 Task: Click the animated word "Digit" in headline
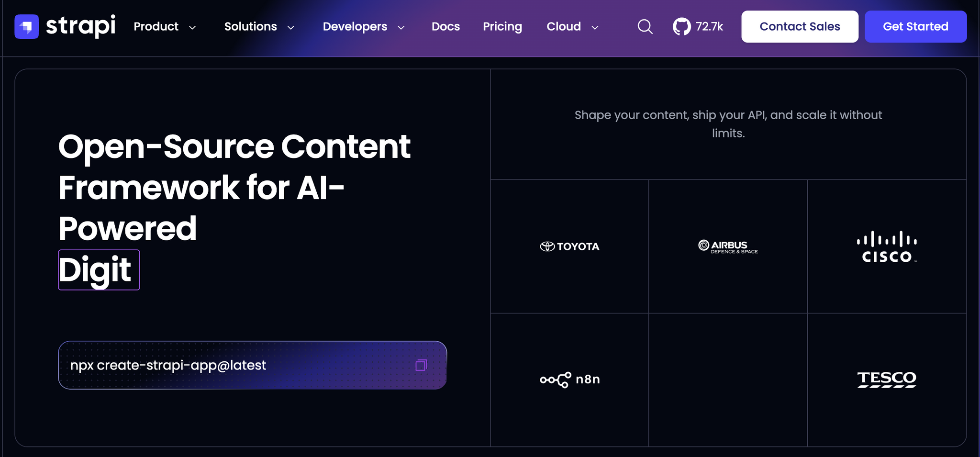[x=99, y=270]
